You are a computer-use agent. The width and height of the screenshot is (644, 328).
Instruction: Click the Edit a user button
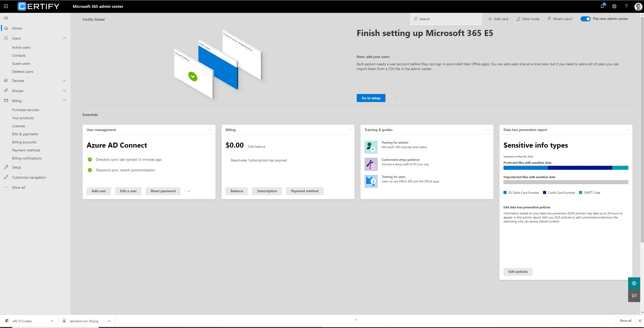(x=128, y=191)
